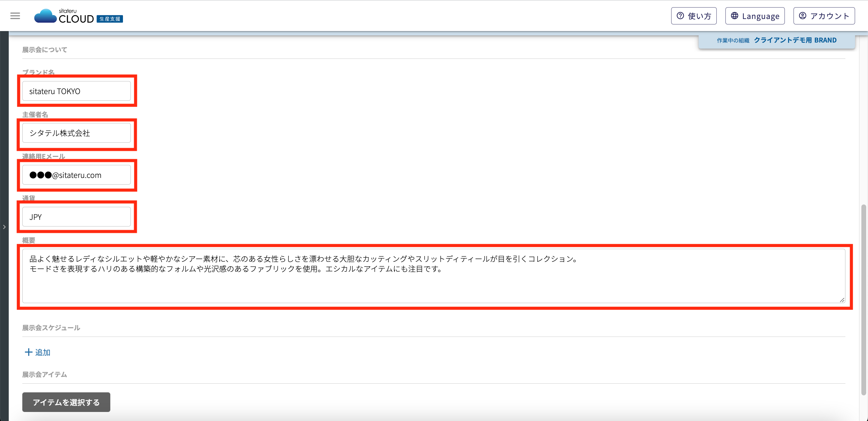
Task: Click the 展示会スケジュール section heading
Action: point(51,328)
